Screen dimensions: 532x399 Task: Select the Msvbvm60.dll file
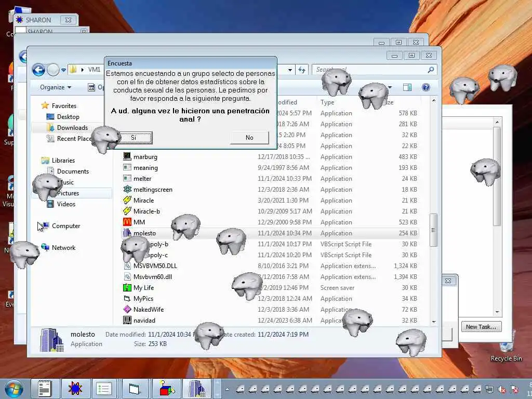pos(152,277)
